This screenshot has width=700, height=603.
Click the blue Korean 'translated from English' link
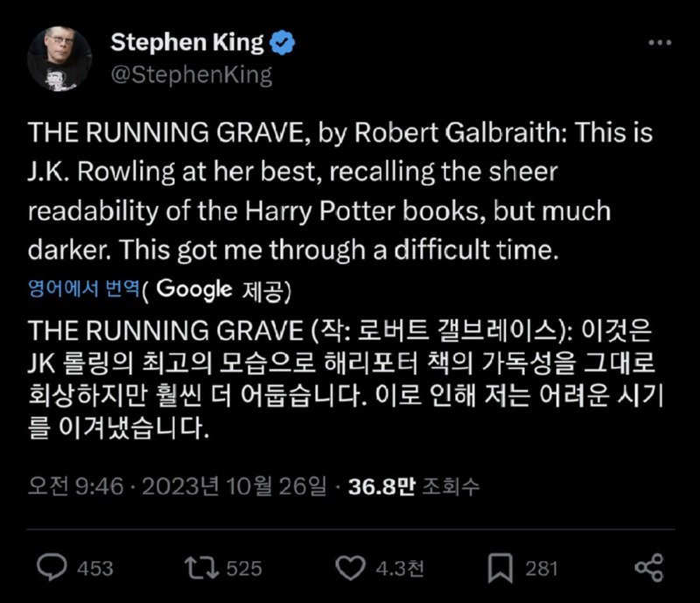pos(84,289)
